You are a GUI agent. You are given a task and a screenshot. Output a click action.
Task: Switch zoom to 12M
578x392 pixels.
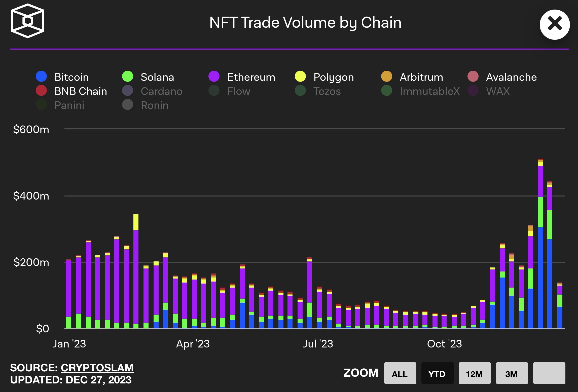pyautogui.click(x=474, y=373)
